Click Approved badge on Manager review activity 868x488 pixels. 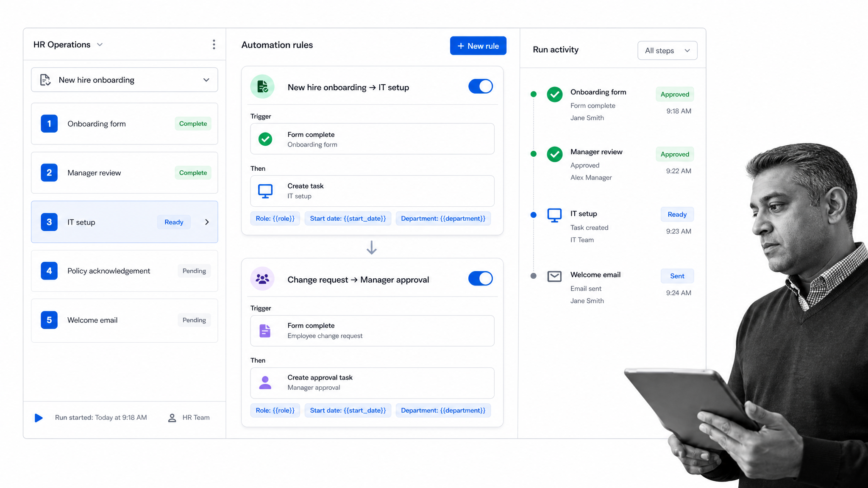[x=675, y=154]
